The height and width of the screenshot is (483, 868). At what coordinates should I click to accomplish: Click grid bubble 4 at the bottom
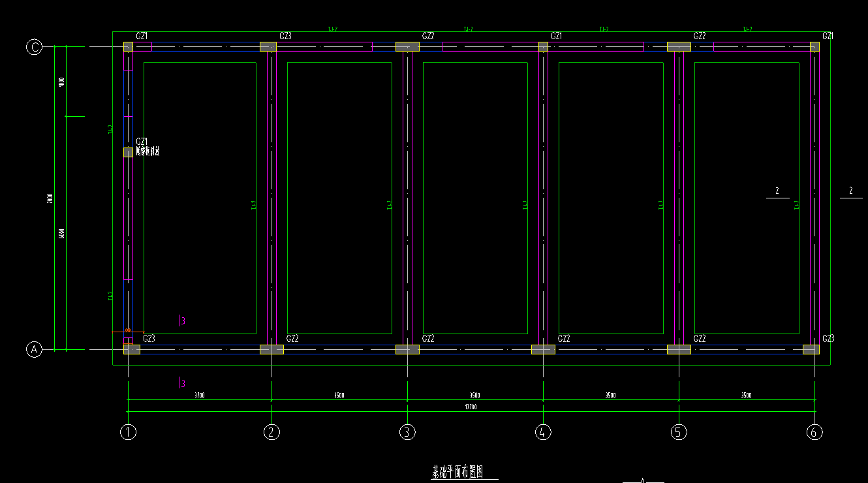click(543, 432)
